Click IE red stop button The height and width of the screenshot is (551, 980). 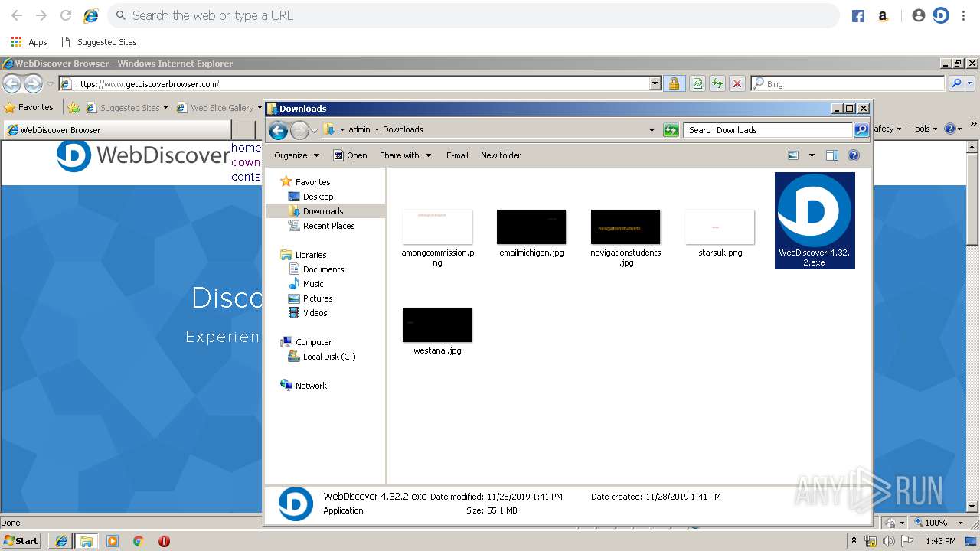click(737, 83)
